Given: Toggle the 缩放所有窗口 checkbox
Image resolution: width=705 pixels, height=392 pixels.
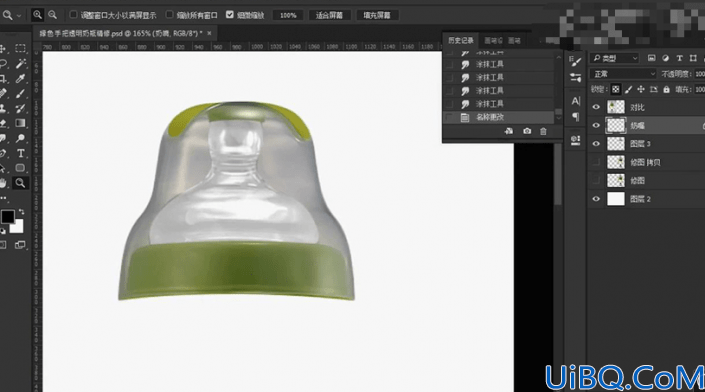Looking at the screenshot, I should click(169, 15).
